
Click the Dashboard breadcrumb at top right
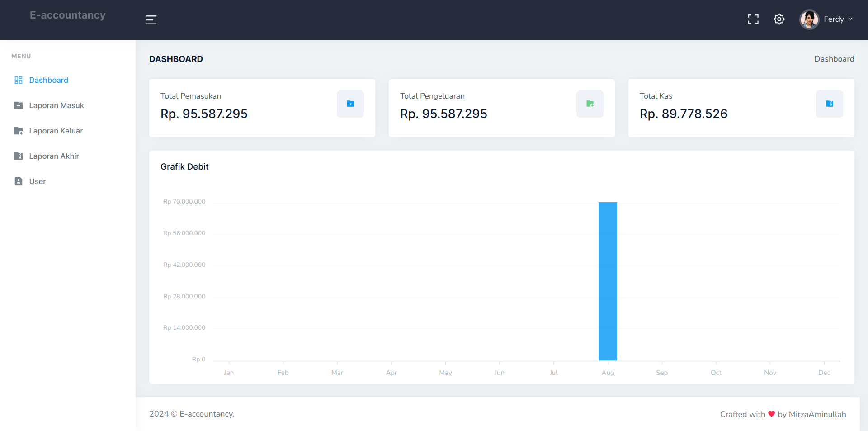[834, 59]
